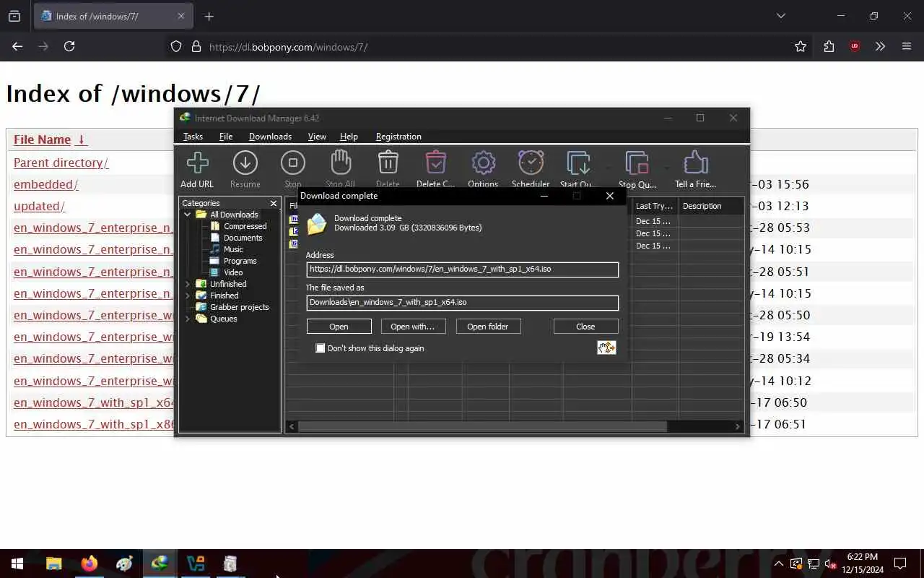The height and width of the screenshot is (578, 924).
Task: Open the 'Parent directory/' link
Action: [x=61, y=163]
